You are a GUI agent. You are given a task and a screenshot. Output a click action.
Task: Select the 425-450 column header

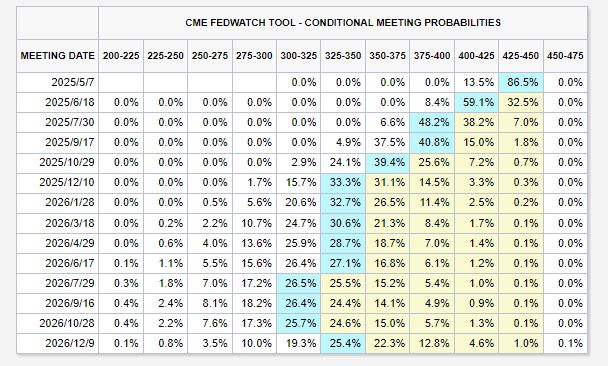(x=521, y=56)
